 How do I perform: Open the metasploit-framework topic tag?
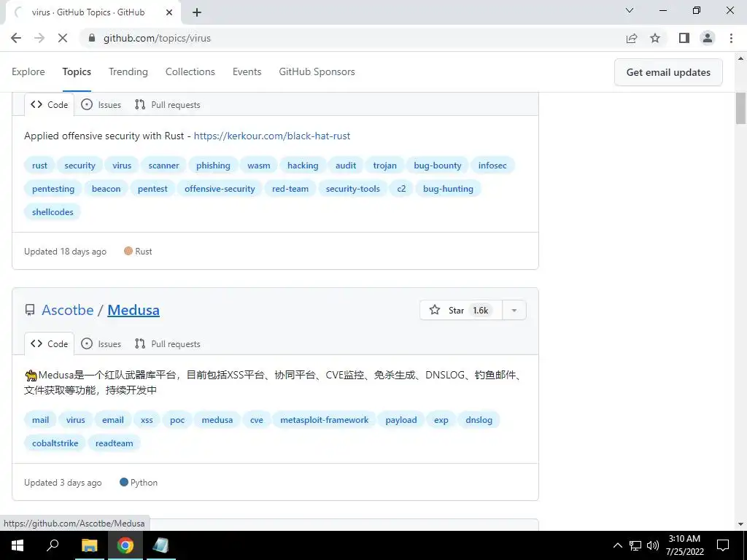(325, 420)
